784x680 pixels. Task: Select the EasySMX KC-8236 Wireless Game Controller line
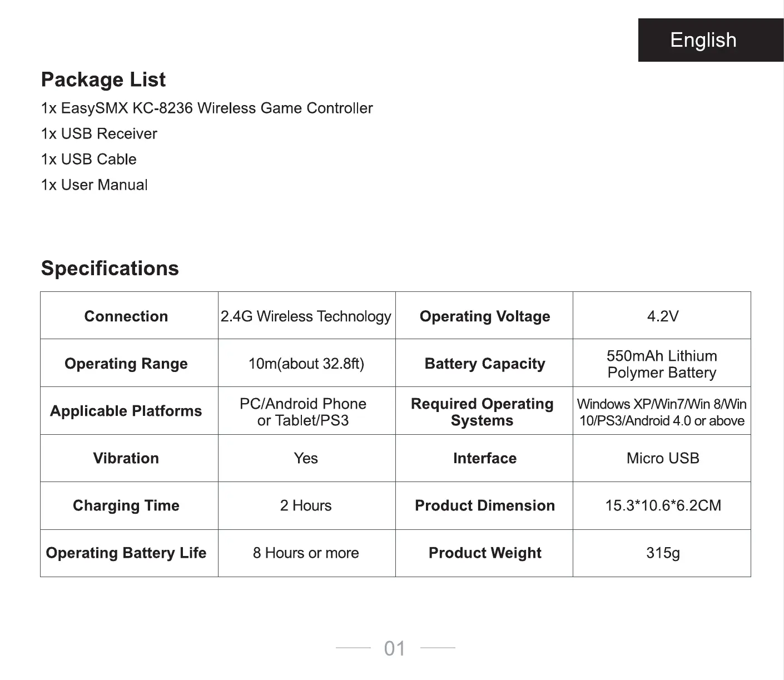[207, 108]
